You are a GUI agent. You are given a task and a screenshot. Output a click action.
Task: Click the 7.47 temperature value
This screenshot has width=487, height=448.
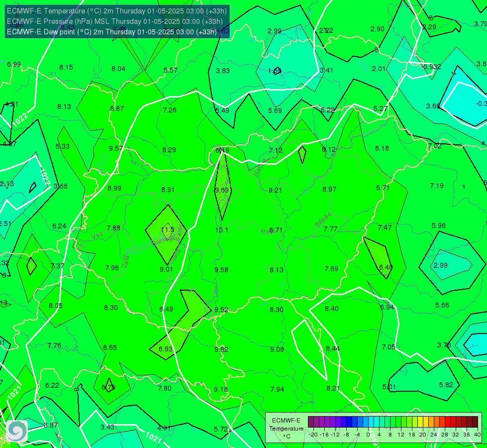[x=385, y=228]
